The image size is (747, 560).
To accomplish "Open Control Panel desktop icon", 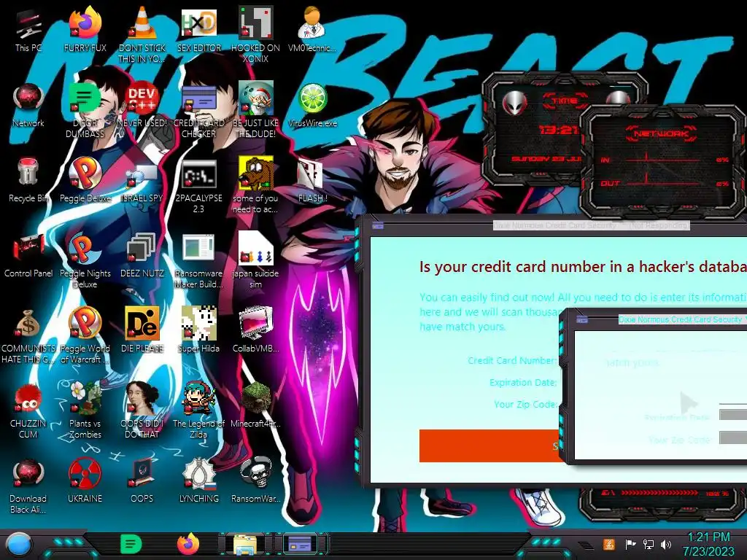I will tap(28, 256).
